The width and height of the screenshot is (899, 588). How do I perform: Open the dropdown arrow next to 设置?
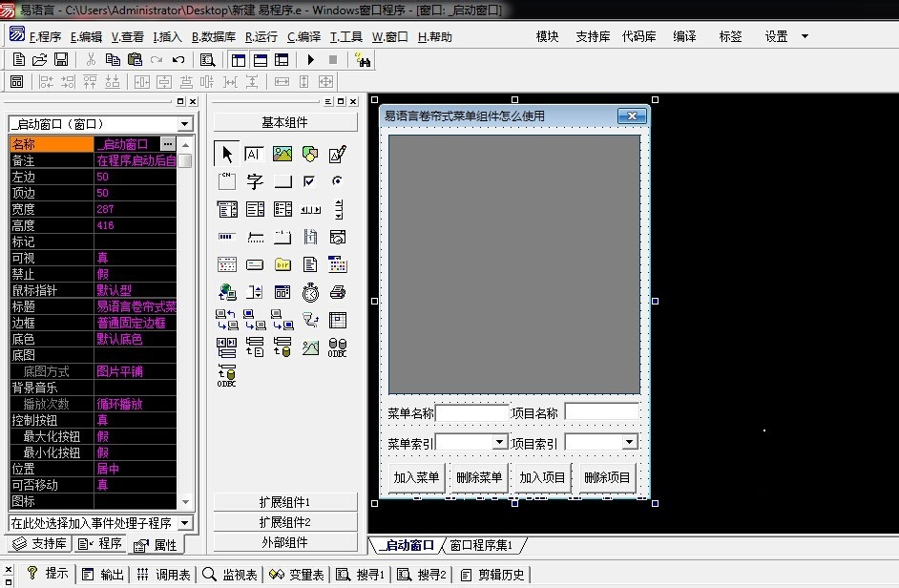coord(805,36)
